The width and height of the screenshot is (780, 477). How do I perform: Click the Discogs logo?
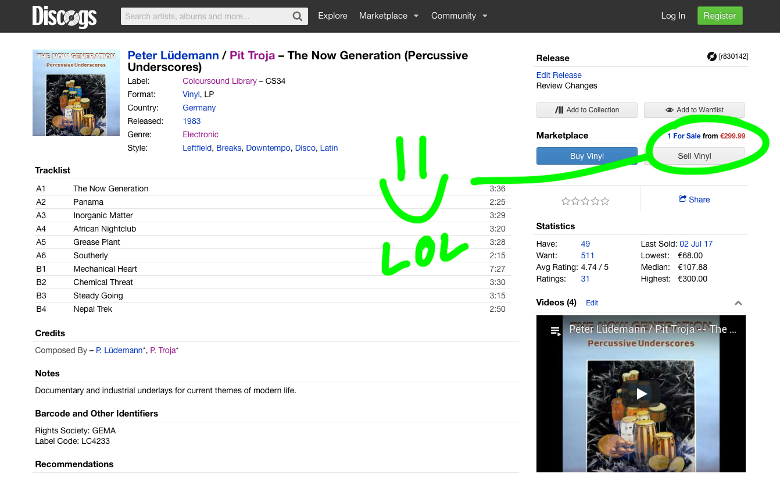click(x=63, y=16)
